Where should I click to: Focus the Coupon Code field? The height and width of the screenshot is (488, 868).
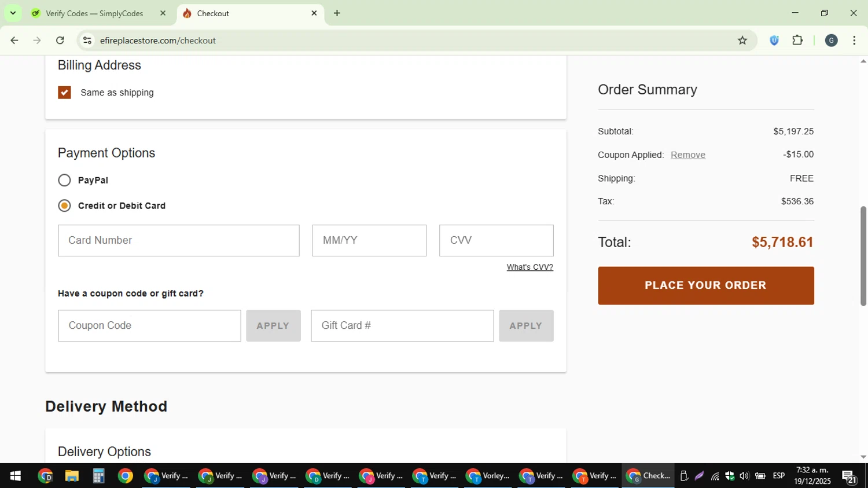tap(149, 325)
